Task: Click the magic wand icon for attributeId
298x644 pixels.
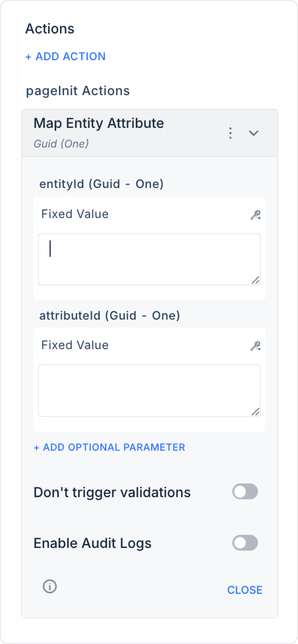Action: [256, 346]
